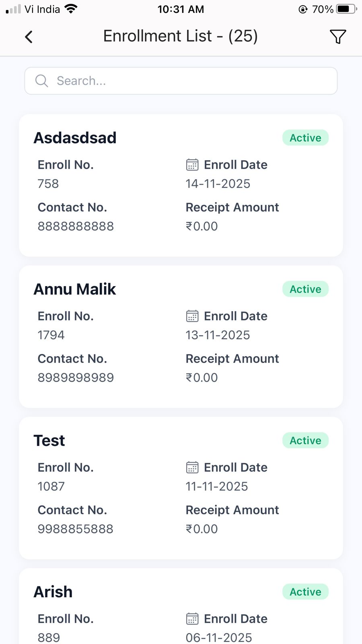The image size is (362, 644).
Task: Tap the Active badge on Annu Malik
Action: coord(305,289)
